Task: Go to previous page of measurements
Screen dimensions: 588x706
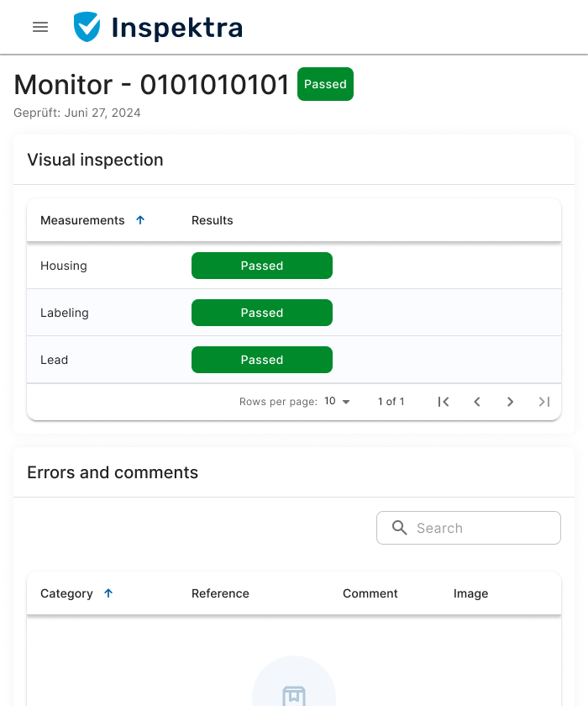Action: pyautogui.click(x=477, y=402)
